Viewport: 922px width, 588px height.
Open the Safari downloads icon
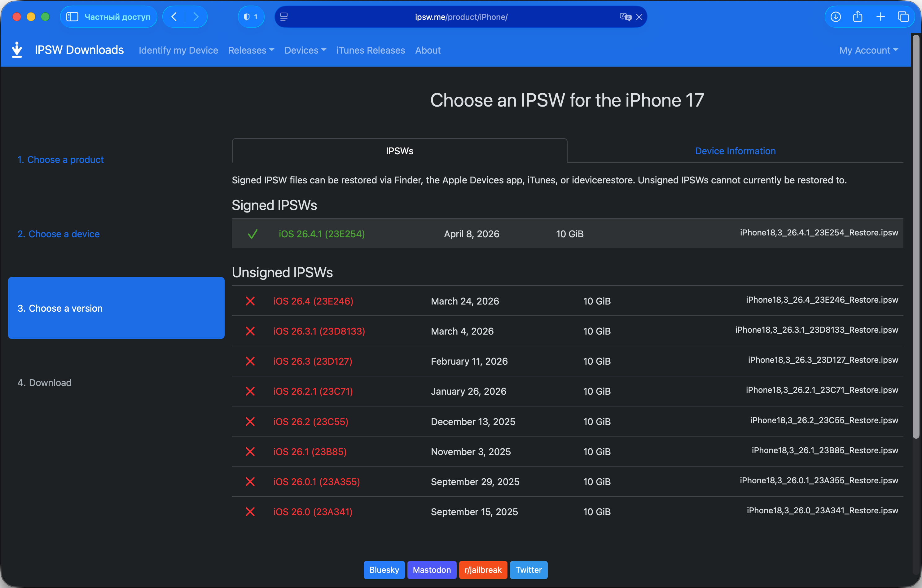[836, 17]
